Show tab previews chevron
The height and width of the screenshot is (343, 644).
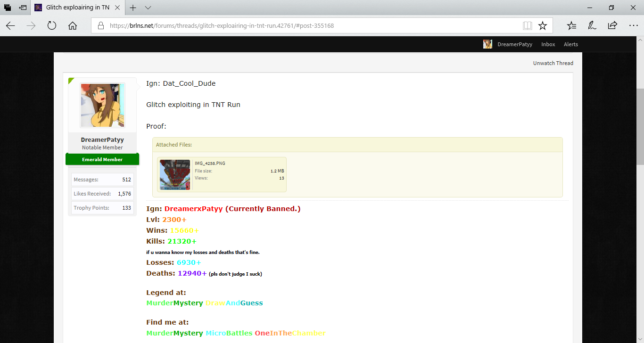coord(148,8)
